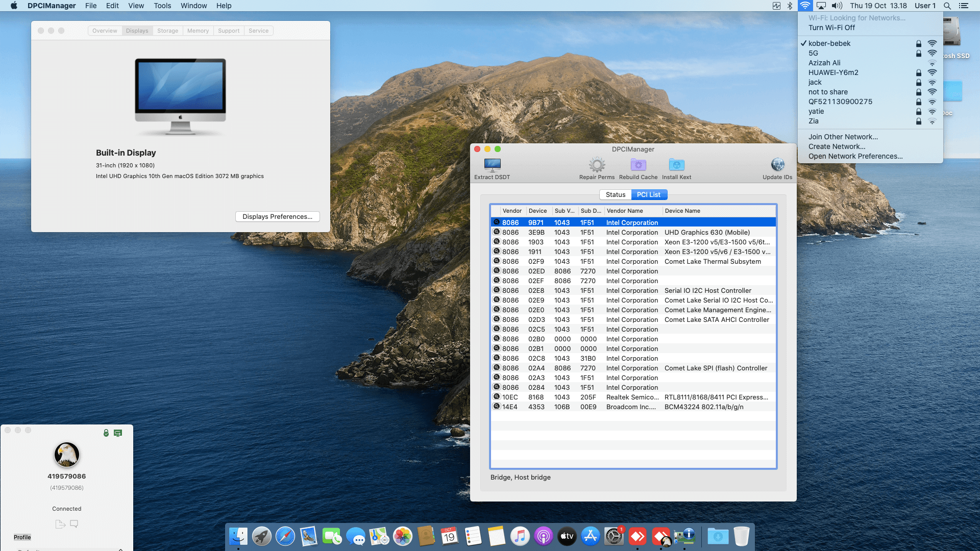Click the Profile label in AnyDesk window
The height and width of the screenshot is (551, 980).
[x=22, y=537]
